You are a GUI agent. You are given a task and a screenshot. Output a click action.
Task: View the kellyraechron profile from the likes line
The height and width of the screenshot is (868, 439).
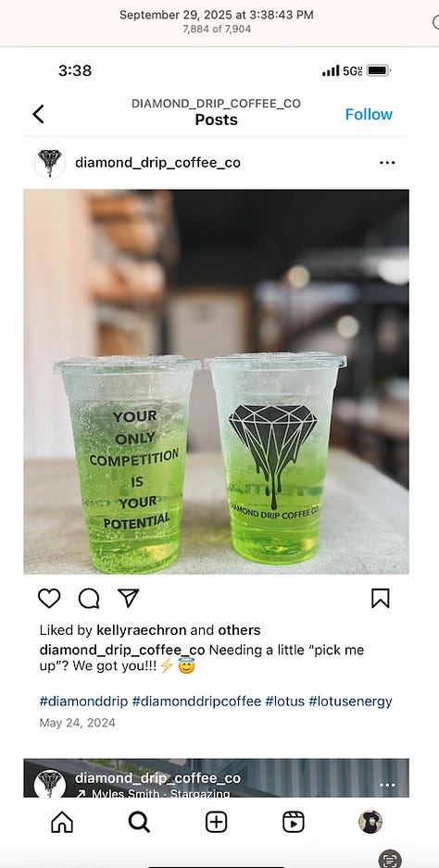pos(142,630)
